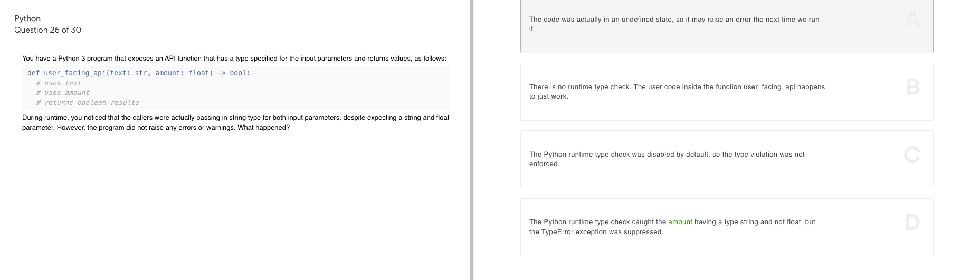This screenshot has height=280, width=980.
Task: Click 'bool:' return type in the code
Action: pos(240,73)
